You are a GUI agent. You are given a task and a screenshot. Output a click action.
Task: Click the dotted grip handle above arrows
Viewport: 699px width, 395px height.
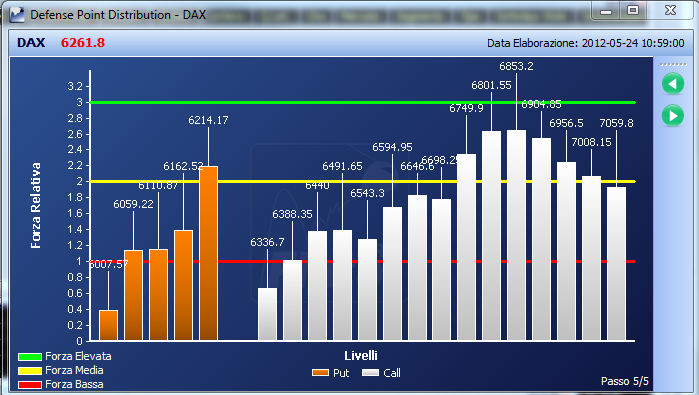(x=673, y=65)
